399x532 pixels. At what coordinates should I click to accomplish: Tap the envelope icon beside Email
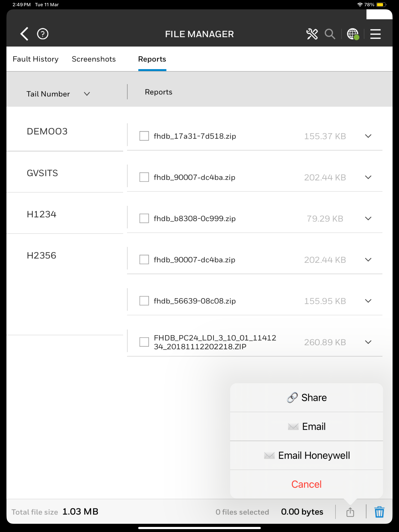point(293,427)
